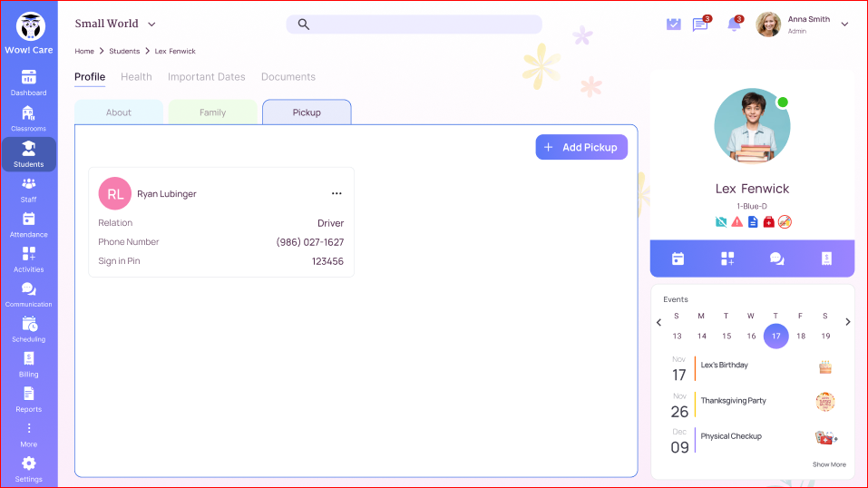The image size is (868, 488).
Task: Open the notifications bell icon
Action: 734,24
